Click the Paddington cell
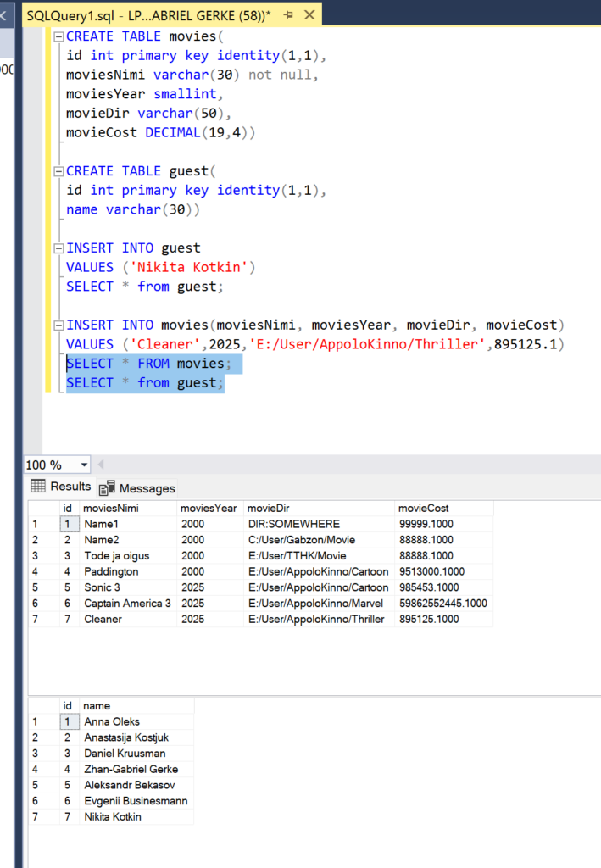This screenshot has width=601, height=868. [128, 571]
